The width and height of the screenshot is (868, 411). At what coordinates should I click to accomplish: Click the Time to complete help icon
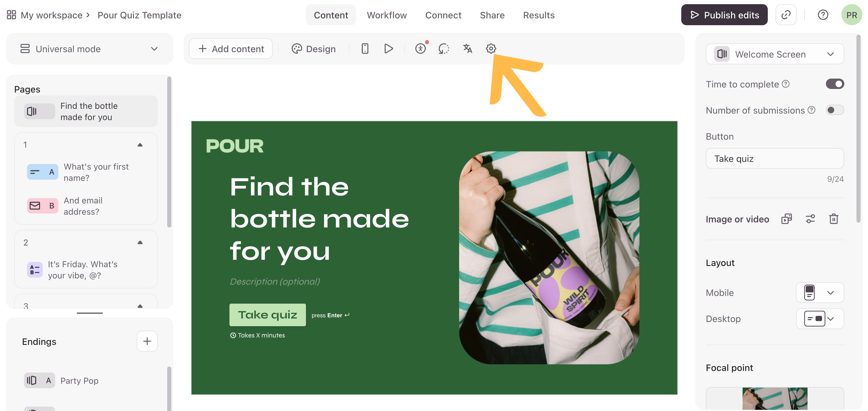tap(786, 84)
